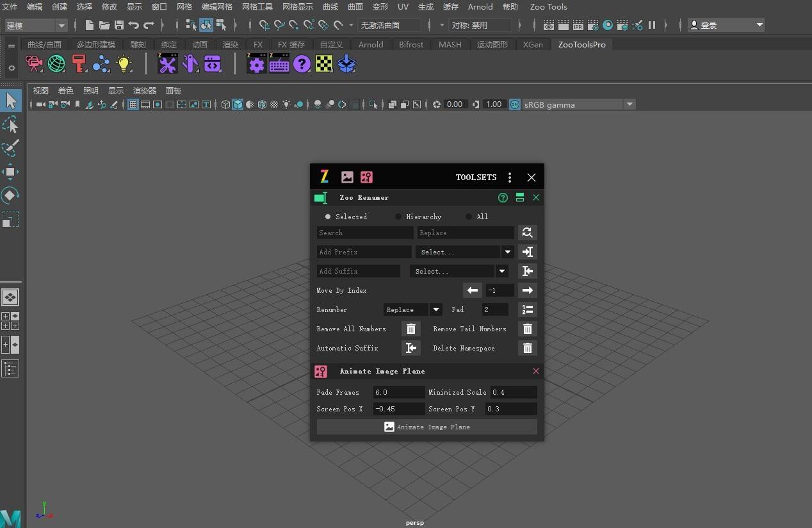Click the search-replace swap icon in Zoo Renamer
The image size is (812, 528).
point(527,232)
